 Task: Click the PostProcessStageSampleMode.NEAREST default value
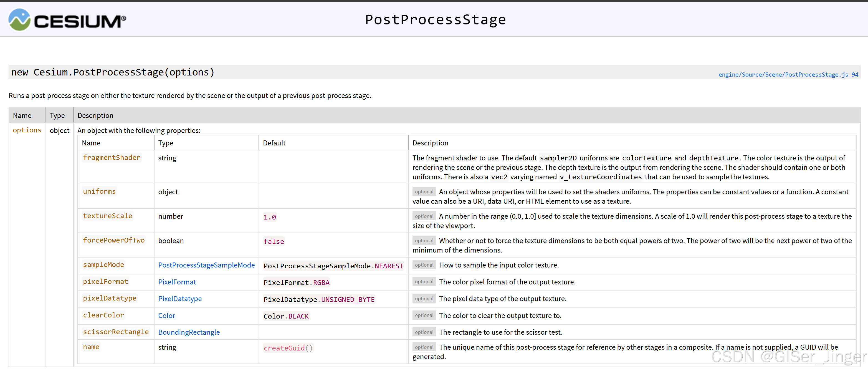tap(334, 266)
